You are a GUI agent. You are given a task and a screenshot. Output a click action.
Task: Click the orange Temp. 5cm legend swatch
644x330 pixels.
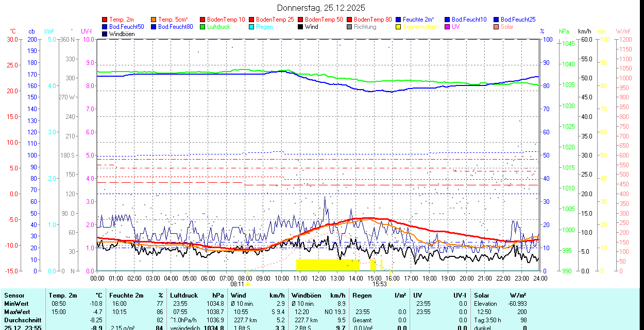pyautogui.click(x=154, y=20)
